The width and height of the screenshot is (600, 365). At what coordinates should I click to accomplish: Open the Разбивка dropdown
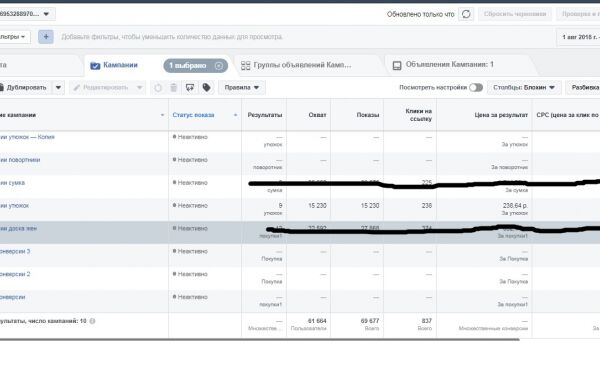[583, 88]
